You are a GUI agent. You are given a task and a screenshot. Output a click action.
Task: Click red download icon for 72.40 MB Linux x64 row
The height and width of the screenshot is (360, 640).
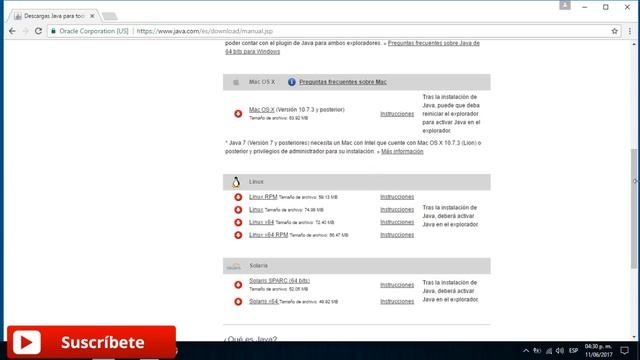point(238,222)
